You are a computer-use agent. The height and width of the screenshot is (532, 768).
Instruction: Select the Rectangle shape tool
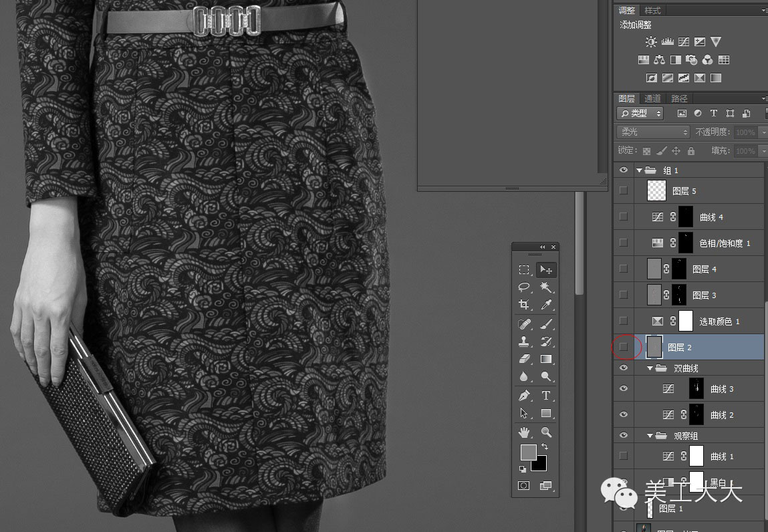(545, 414)
